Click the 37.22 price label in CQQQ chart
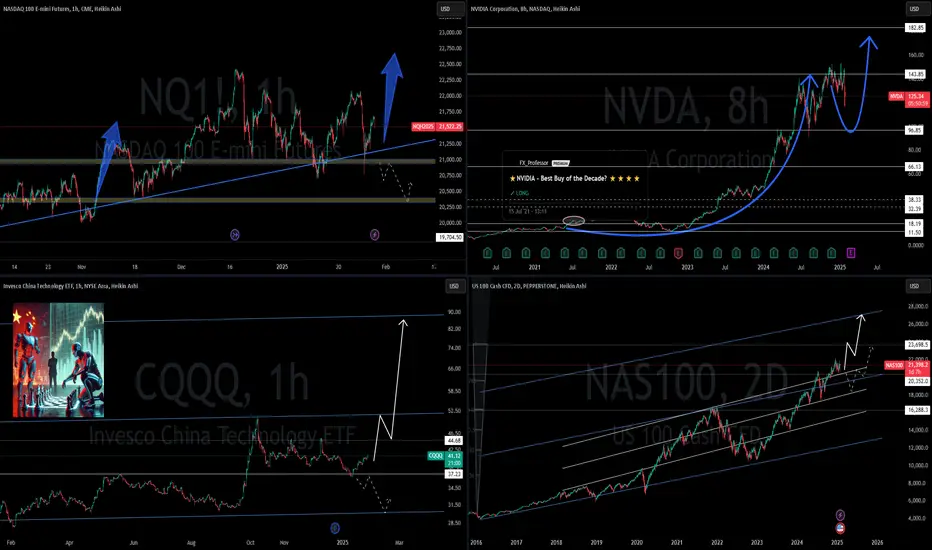Image resolution: width=932 pixels, height=550 pixels. 454,474
